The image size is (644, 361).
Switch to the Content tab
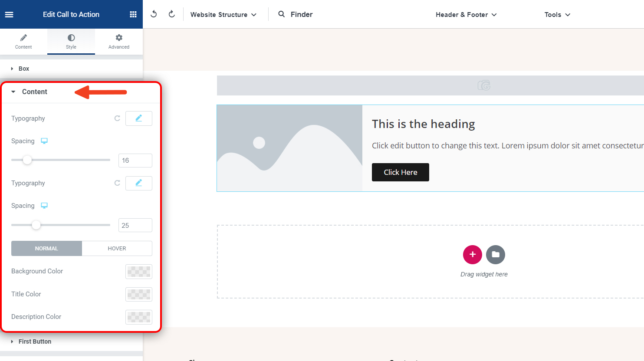23,42
